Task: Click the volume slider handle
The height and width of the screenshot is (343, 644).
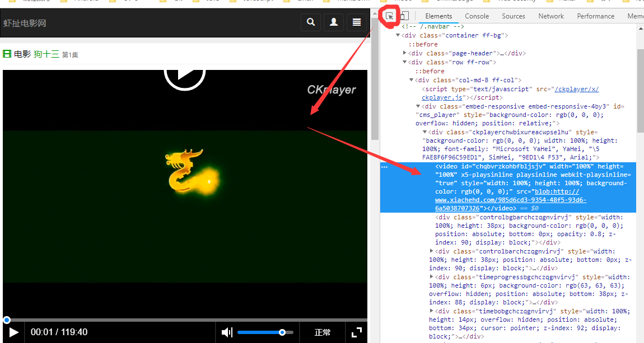Action: pos(282,332)
